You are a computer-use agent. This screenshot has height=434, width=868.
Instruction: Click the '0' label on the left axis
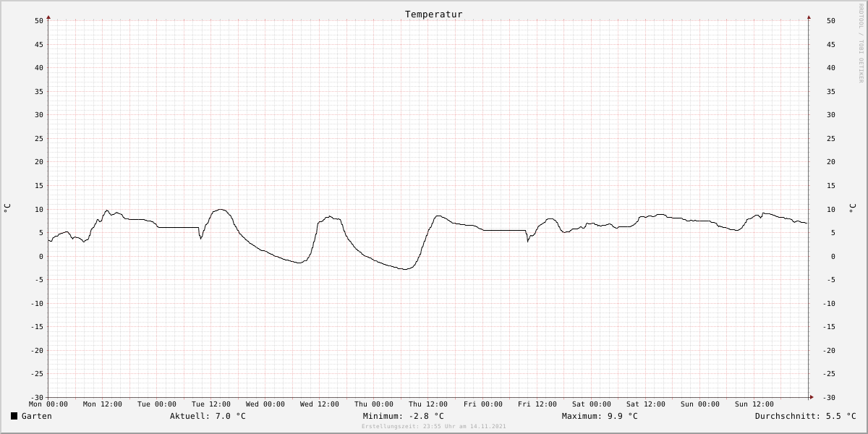coord(41,257)
